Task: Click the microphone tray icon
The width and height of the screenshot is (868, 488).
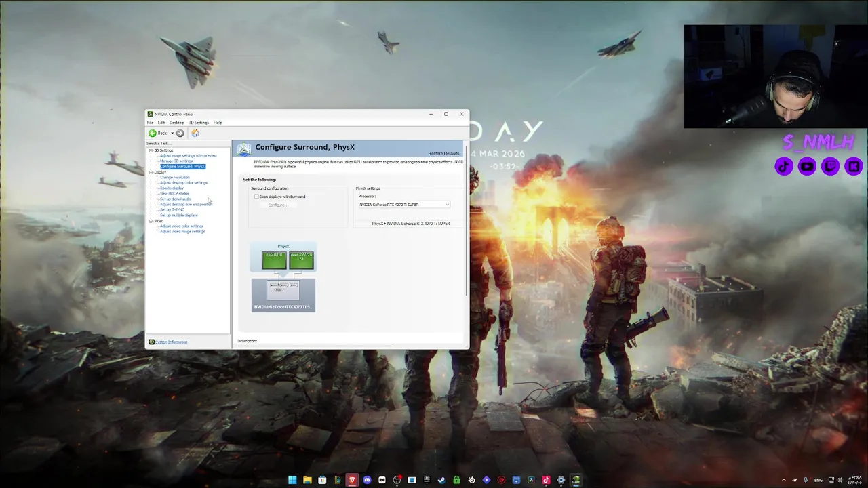Action: point(806,480)
